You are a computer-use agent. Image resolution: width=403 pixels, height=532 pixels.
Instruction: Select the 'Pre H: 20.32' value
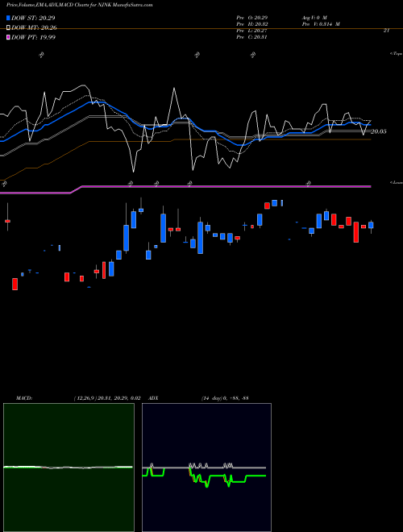click(251, 24)
